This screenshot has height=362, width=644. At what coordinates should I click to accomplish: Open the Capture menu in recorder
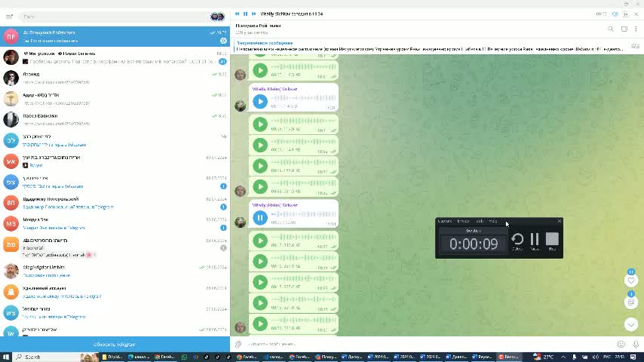point(445,221)
